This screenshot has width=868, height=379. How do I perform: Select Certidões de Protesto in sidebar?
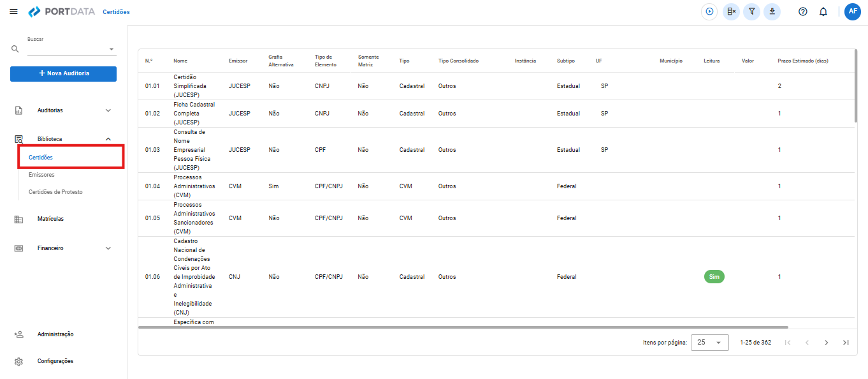55,192
